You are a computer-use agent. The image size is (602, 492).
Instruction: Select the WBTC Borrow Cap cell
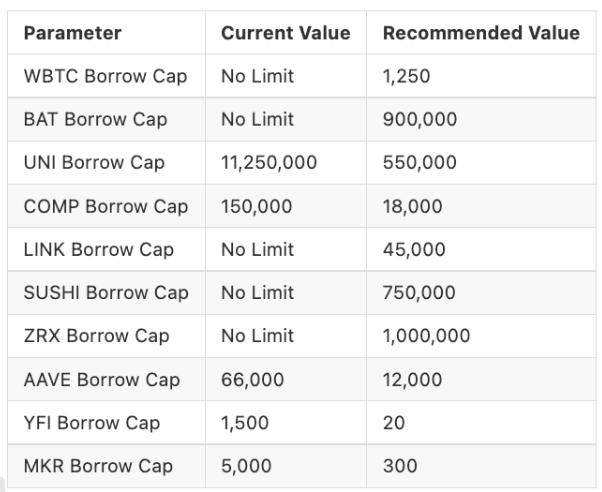[105, 76]
